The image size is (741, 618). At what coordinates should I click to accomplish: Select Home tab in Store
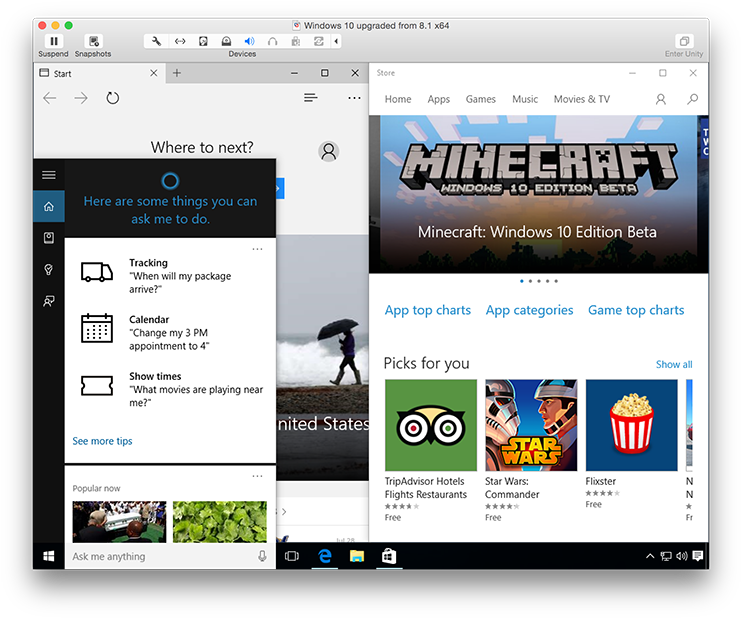click(x=398, y=99)
